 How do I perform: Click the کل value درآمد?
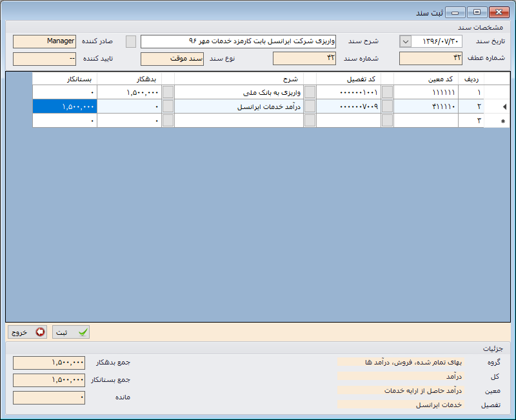click(401, 376)
